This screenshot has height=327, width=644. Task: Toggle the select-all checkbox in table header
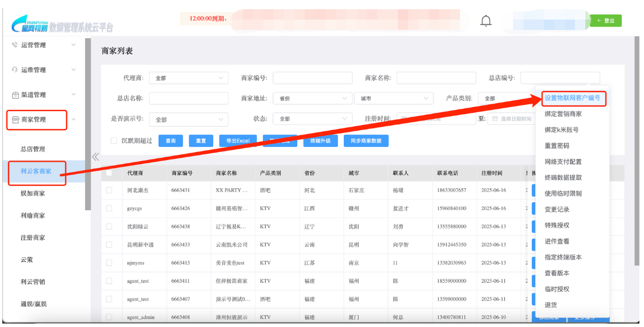pos(109,173)
